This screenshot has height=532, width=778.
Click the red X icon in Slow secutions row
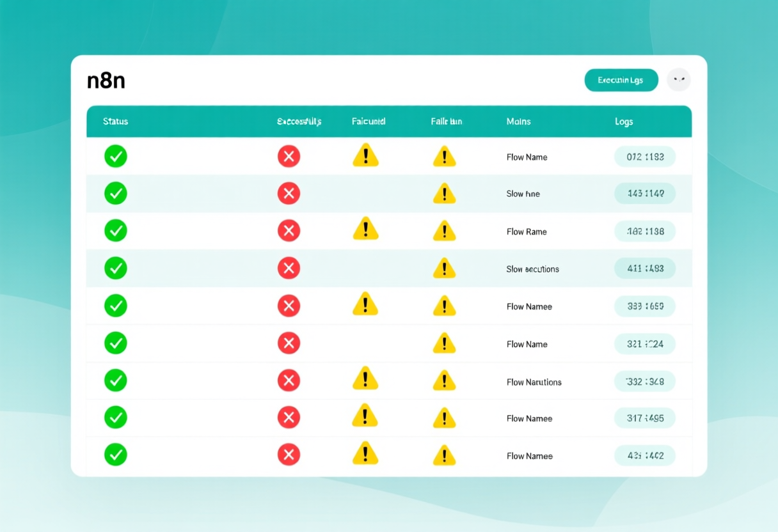pyautogui.click(x=289, y=268)
